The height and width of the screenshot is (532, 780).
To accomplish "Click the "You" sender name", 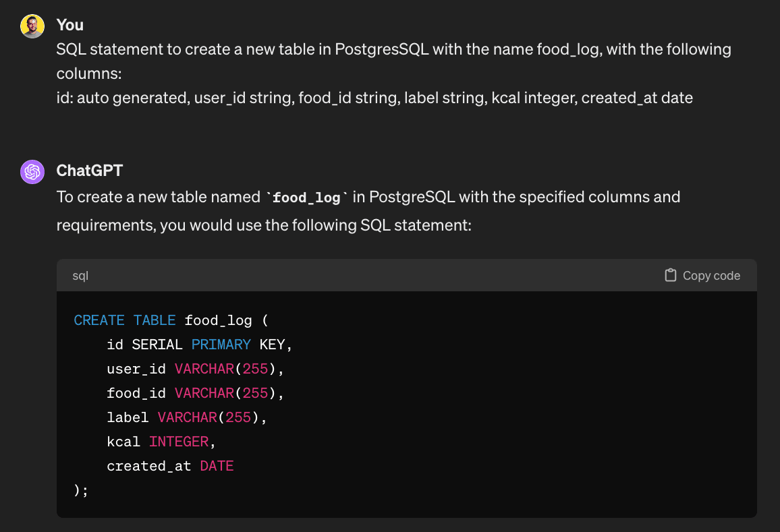I will (x=70, y=25).
